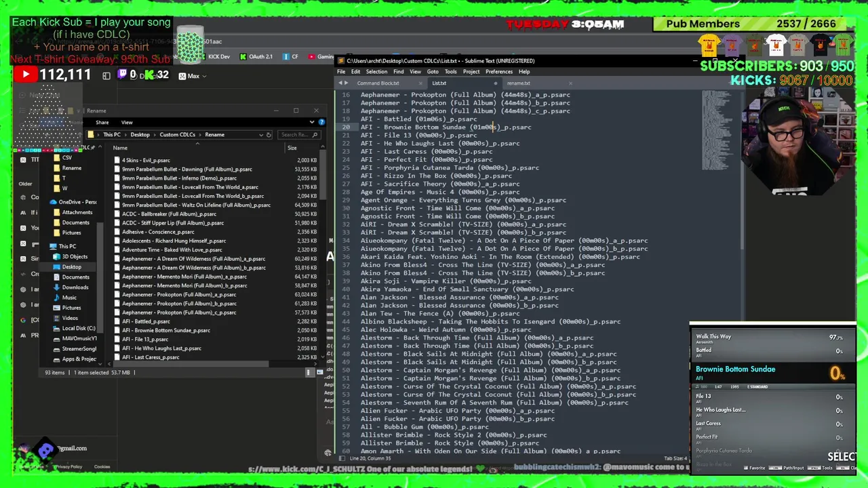Select AFI - Battled_p.psarc file
Image resolution: width=868 pixels, height=488 pixels.
[146, 321]
